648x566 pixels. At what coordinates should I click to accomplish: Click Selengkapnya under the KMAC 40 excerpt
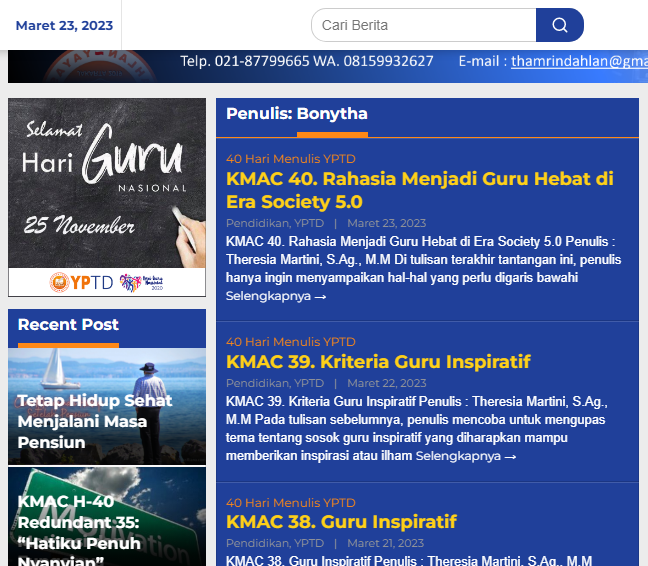click(275, 296)
